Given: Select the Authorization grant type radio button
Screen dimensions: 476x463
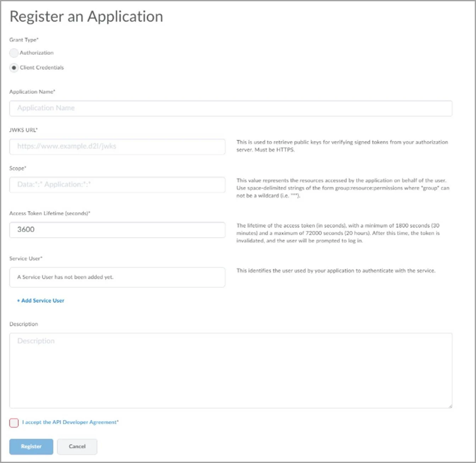Looking at the screenshot, I should pyautogui.click(x=14, y=53).
